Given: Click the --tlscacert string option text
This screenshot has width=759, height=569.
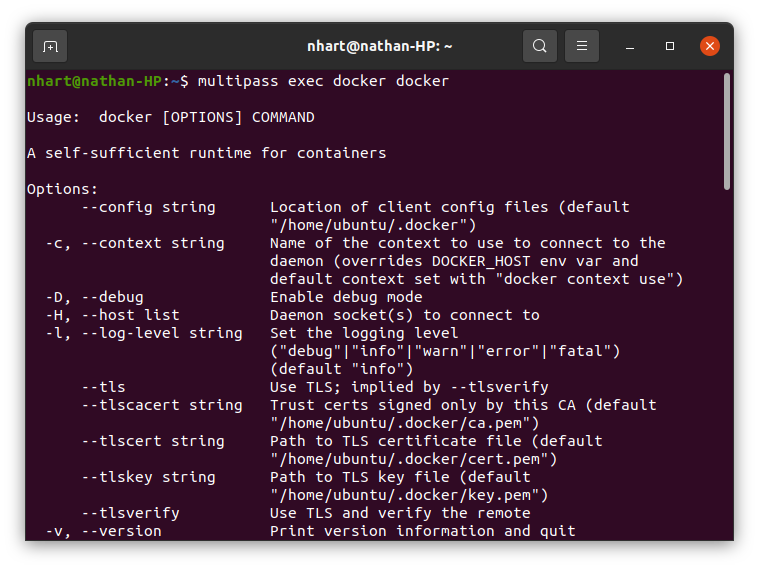Looking at the screenshot, I should [161, 405].
